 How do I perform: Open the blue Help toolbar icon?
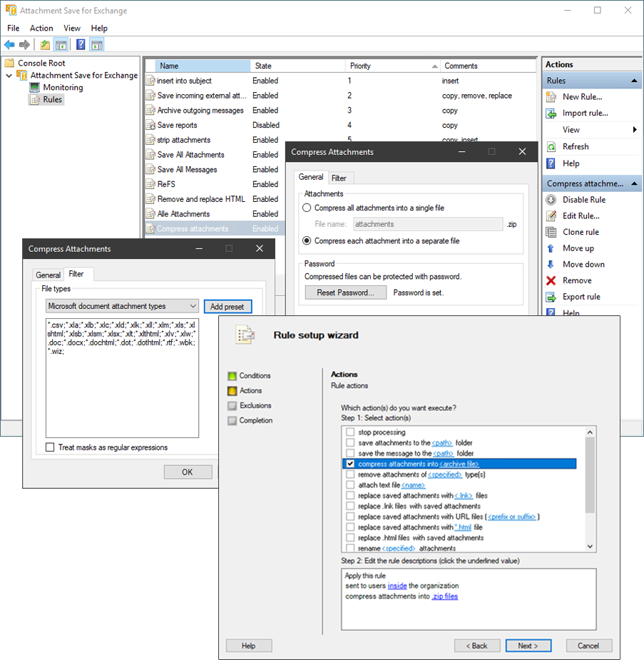click(81, 45)
